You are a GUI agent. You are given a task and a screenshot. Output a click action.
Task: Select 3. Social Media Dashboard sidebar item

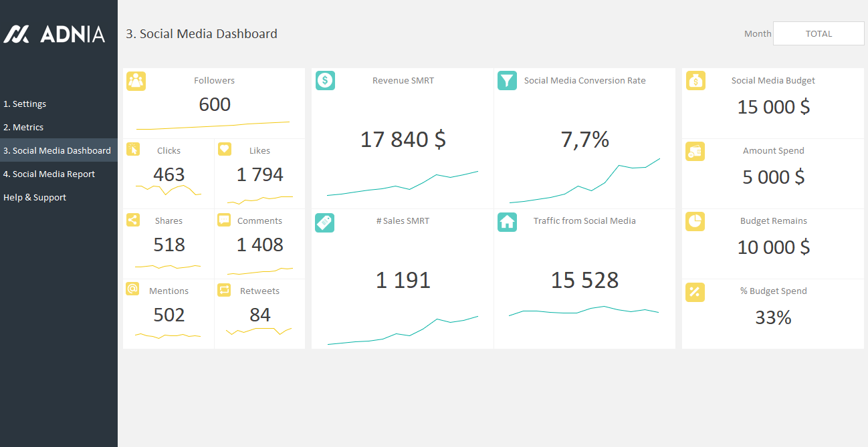pos(58,151)
